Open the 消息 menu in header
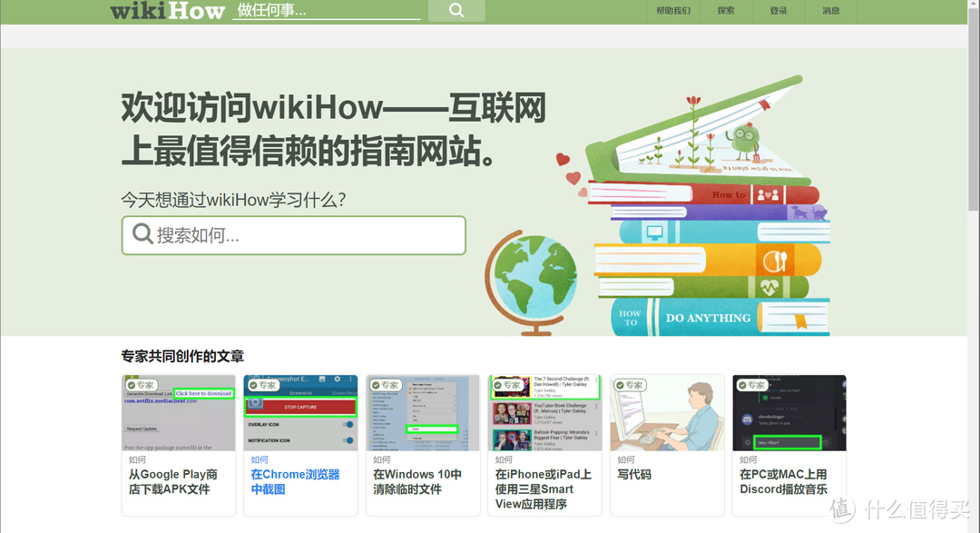 coord(830,11)
